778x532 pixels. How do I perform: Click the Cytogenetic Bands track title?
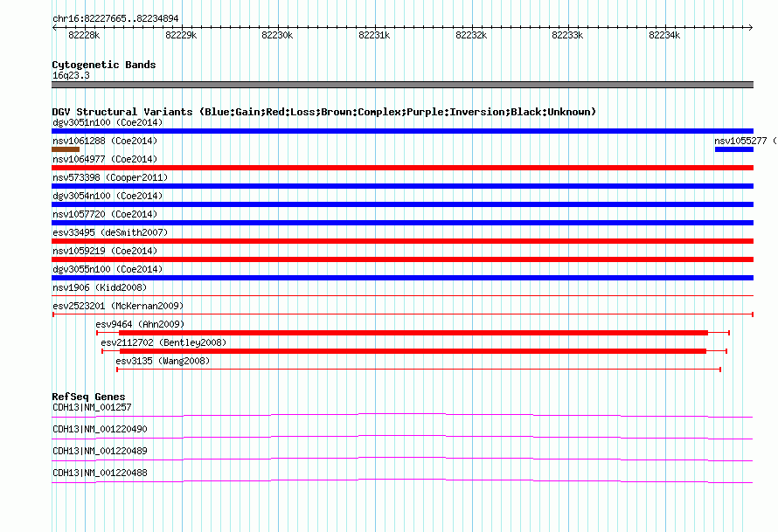(x=104, y=65)
